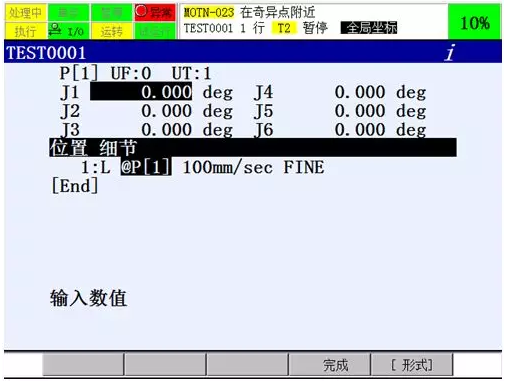506x382 pixels.
Task: Select the J1 value field 0.000
Action: coord(141,92)
